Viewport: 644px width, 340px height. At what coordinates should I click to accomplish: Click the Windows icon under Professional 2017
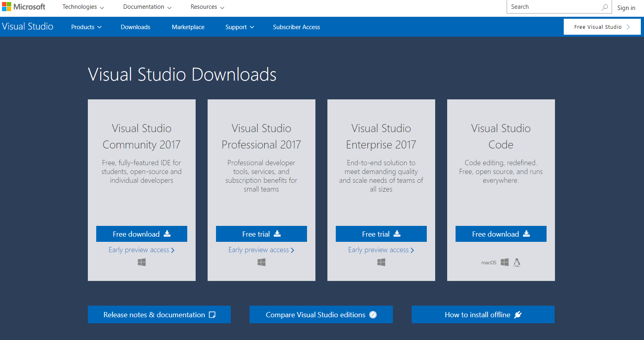262,262
